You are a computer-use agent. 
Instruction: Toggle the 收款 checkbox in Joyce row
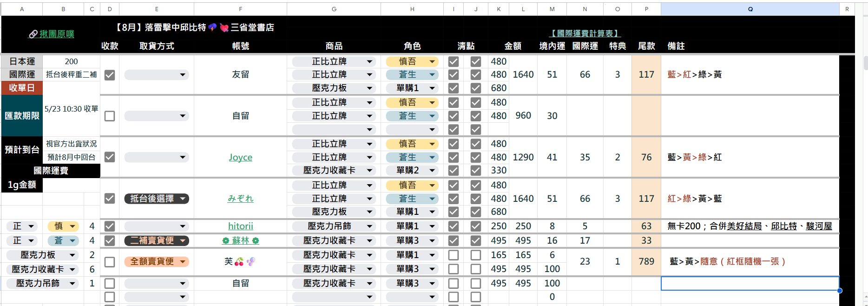pos(110,157)
